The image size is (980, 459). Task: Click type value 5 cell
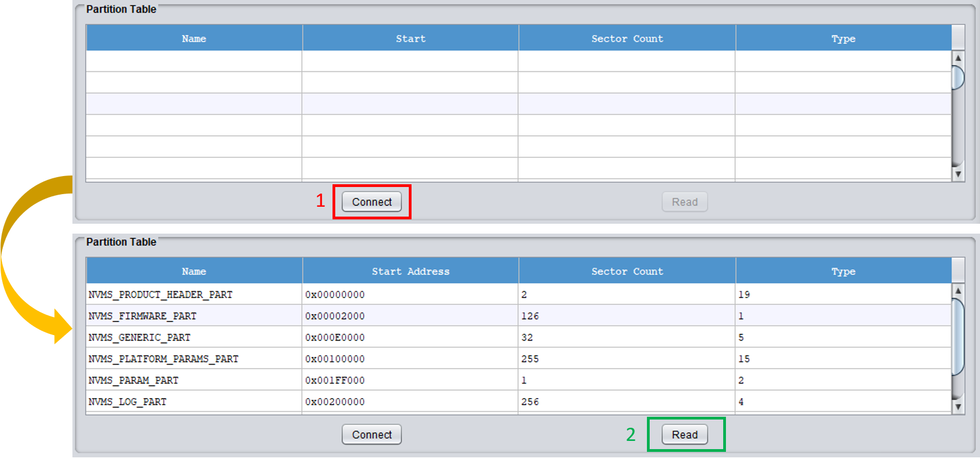tap(843, 337)
